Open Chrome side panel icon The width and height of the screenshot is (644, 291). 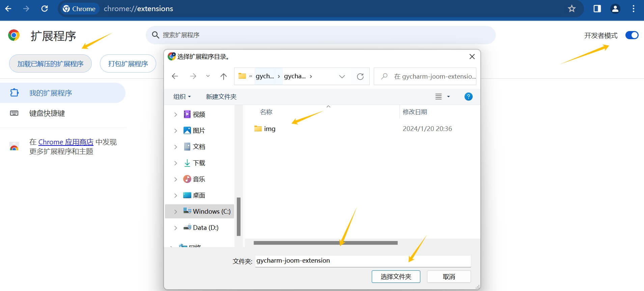coord(597,9)
